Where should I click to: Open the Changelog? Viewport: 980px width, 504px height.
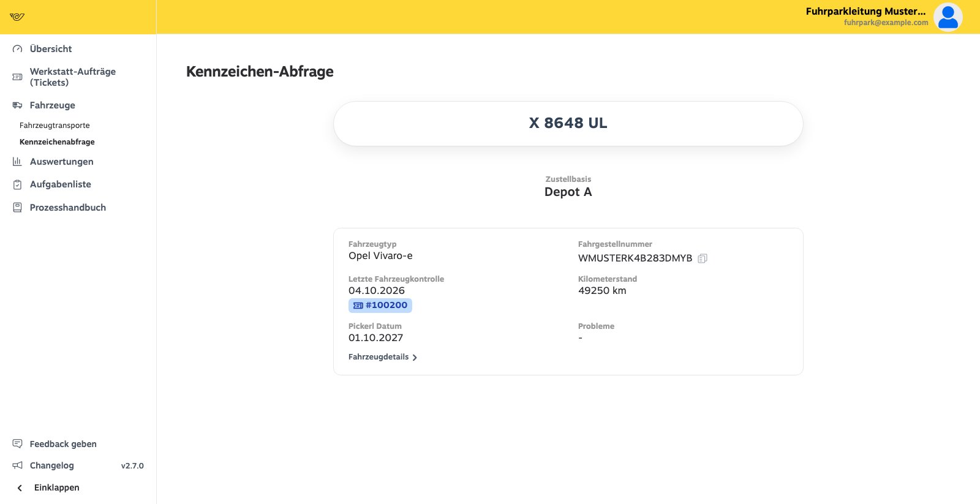pos(52,465)
